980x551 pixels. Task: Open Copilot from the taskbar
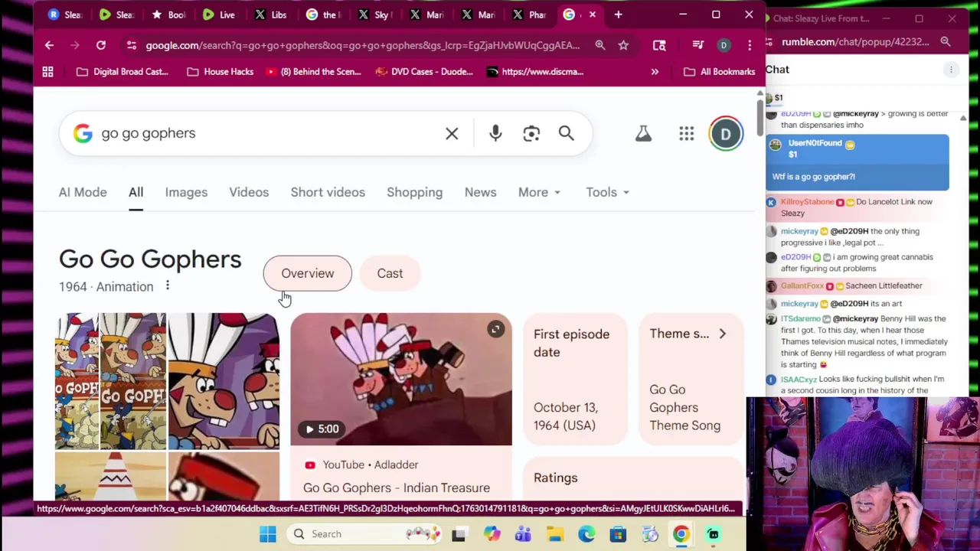492,533
